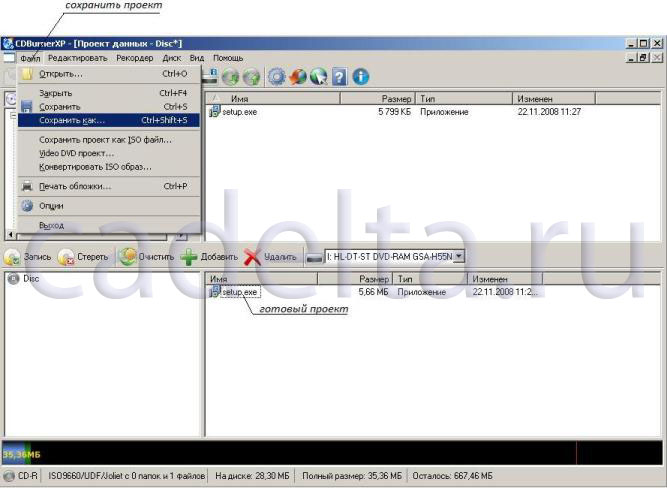Select setup.exe in the lower project list
Image resolution: width=667 pixels, height=488 pixels.
coord(239,292)
